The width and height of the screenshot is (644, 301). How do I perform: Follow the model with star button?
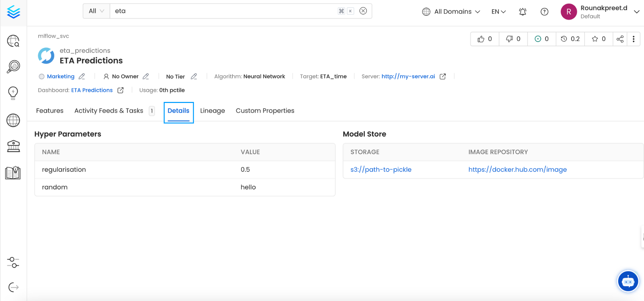pos(598,39)
